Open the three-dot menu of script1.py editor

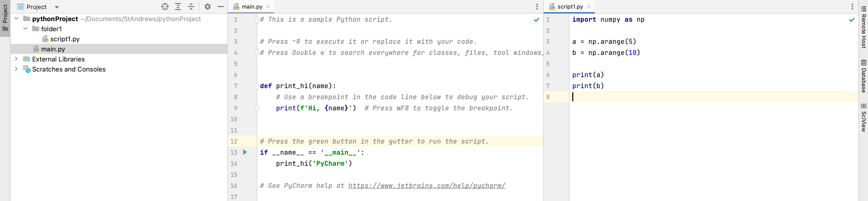tap(852, 7)
